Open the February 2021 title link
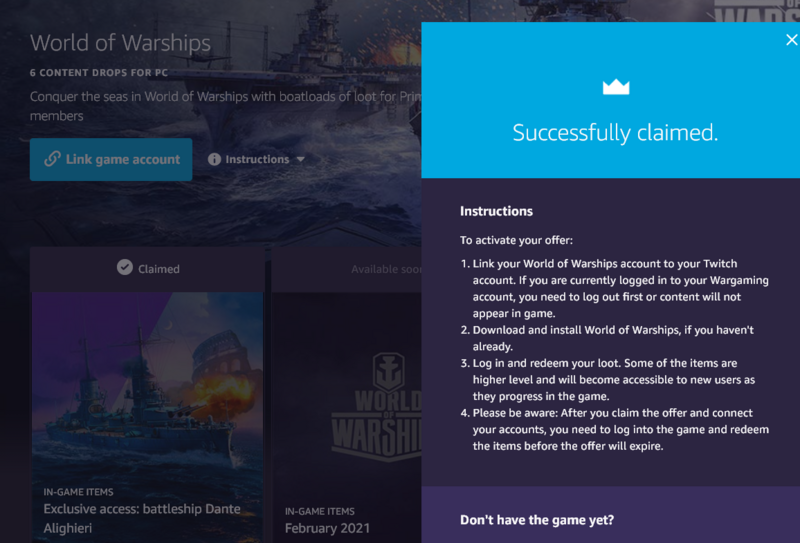 pyautogui.click(x=327, y=527)
